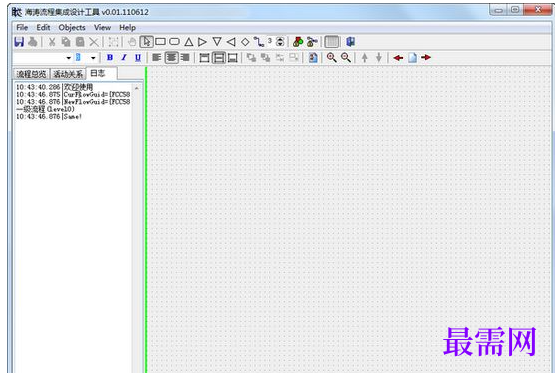Click the gray up arrow icon
The height and width of the screenshot is (373, 555).
(x=365, y=57)
